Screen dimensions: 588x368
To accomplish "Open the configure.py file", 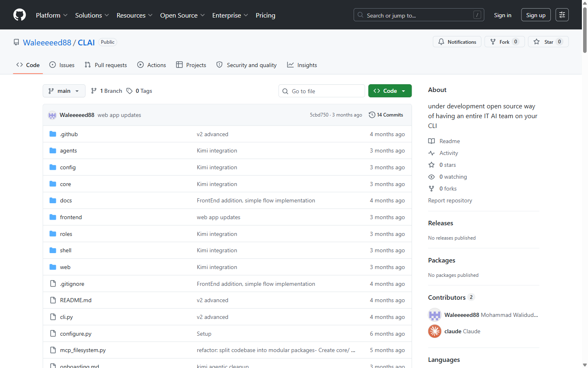I will (x=76, y=334).
